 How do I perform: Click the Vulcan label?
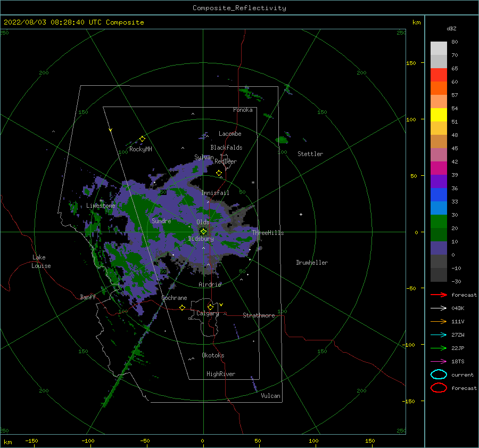click(271, 396)
